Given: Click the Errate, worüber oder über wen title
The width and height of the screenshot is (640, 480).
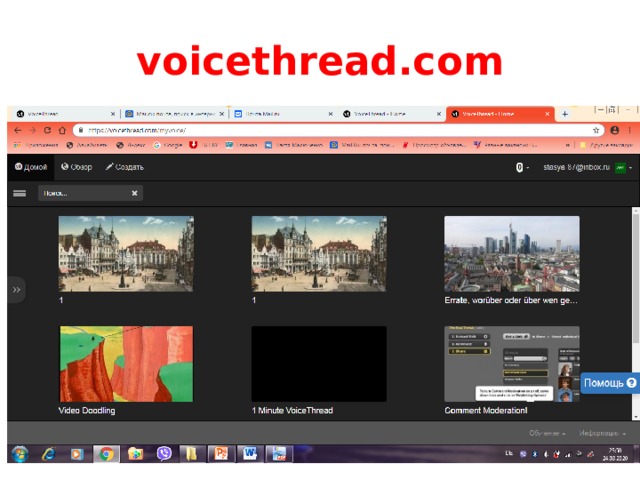Looking at the screenshot, I should click(x=511, y=300).
